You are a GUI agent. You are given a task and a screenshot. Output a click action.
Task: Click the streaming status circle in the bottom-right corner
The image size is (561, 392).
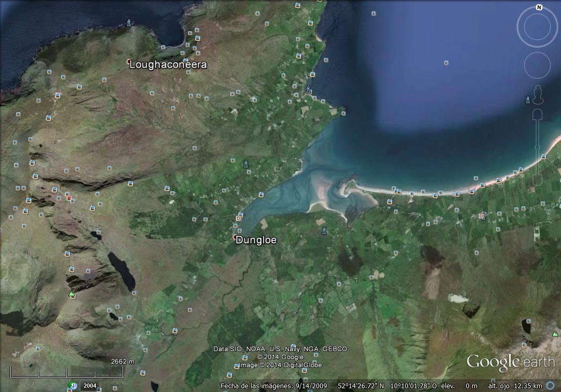point(550,386)
